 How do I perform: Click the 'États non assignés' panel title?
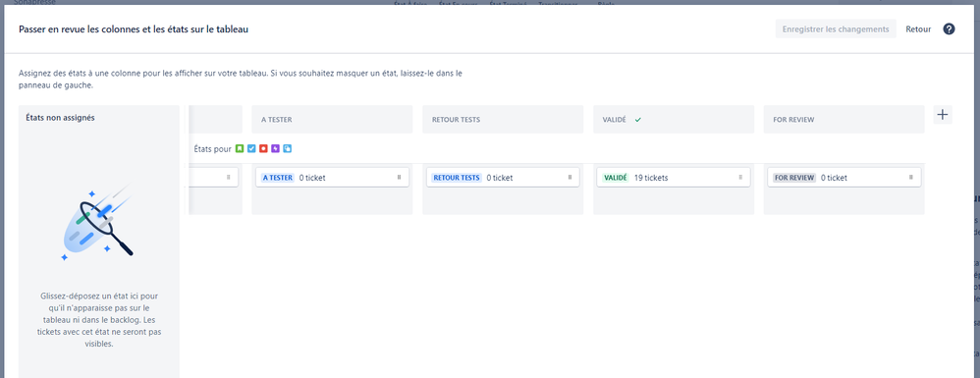pyautogui.click(x=61, y=118)
